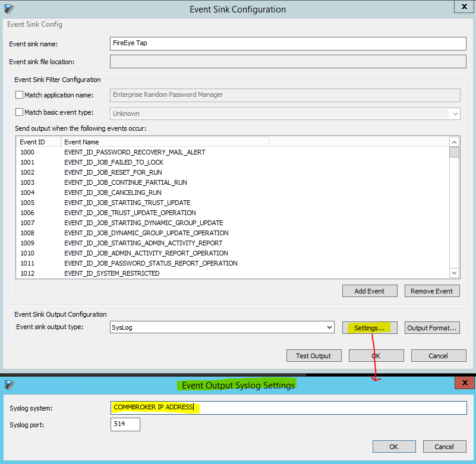Close the Event Sink Configuration window
The image size is (476, 464).
[464, 7]
